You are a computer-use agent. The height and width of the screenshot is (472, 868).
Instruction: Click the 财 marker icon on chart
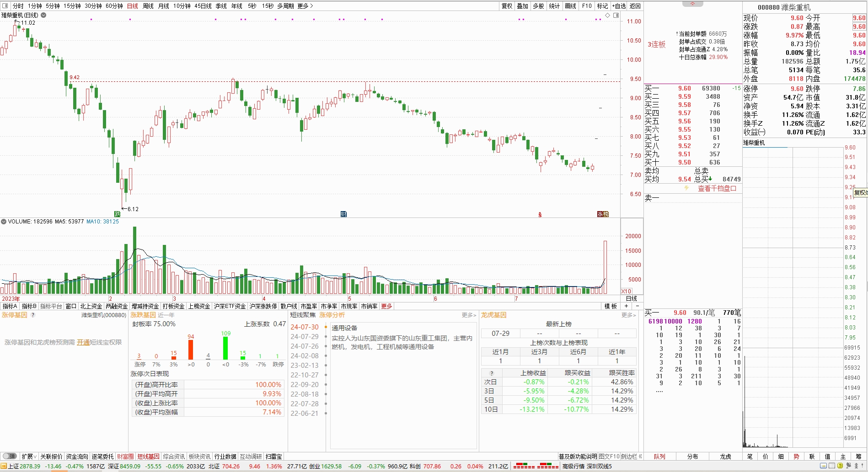[x=343, y=214]
